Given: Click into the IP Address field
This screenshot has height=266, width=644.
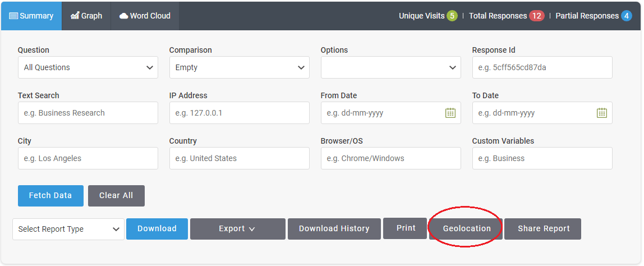Looking at the screenshot, I should [x=240, y=113].
